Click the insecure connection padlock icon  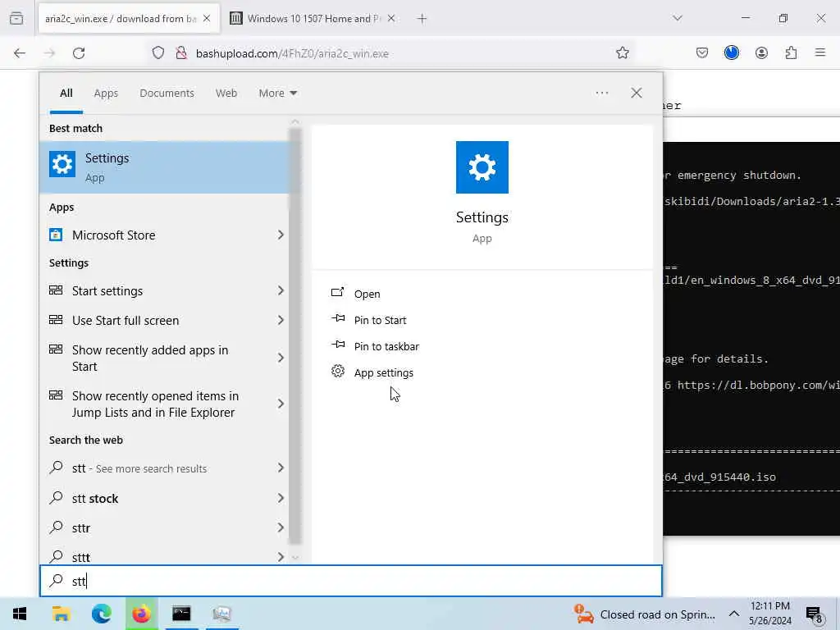coord(181,53)
